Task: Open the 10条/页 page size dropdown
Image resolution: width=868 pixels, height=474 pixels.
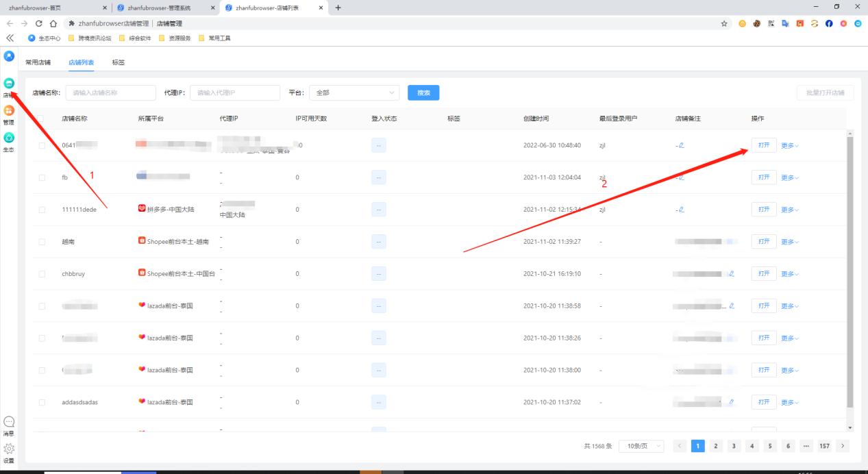Action: pyautogui.click(x=641, y=446)
